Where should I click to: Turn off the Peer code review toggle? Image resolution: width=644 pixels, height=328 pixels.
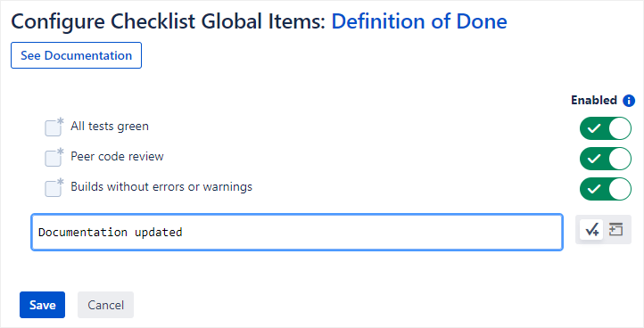[606, 159]
